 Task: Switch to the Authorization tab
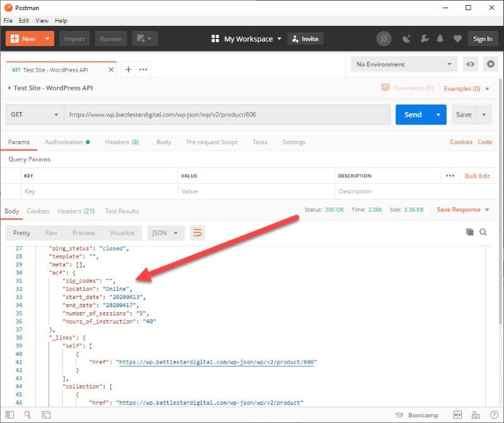click(67, 142)
